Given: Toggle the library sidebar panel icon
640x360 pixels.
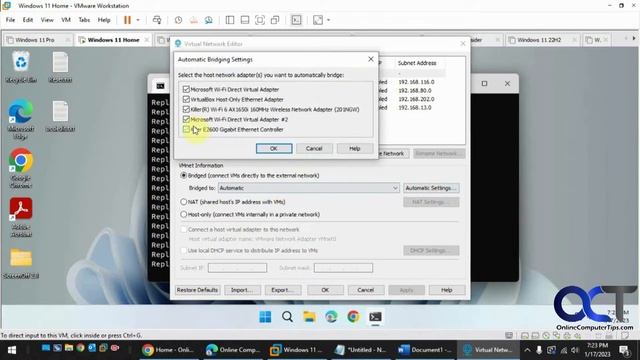Looking at the screenshot, I should pyautogui.click(x=230, y=20).
